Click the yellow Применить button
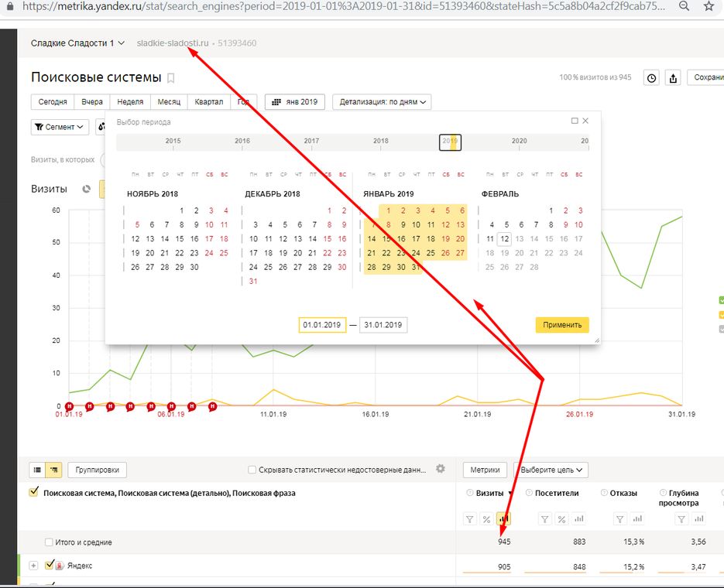The width and height of the screenshot is (724, 588). [x=562, y=325]
